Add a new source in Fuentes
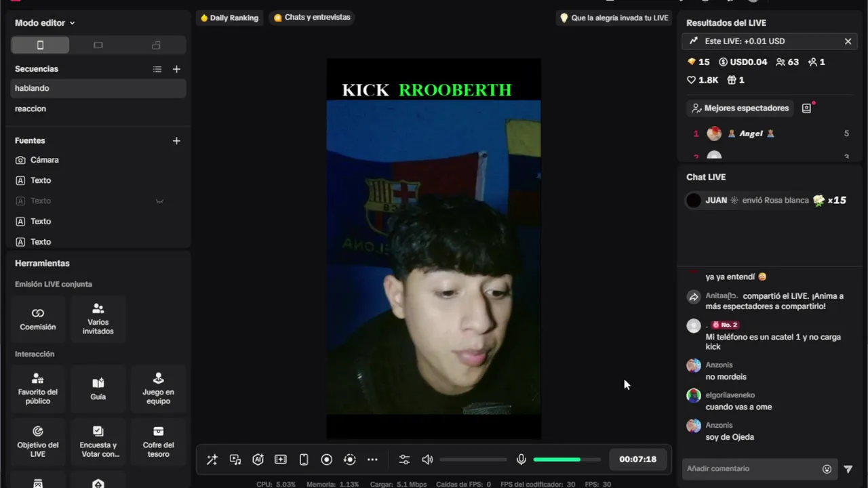Viewport: 868px width, 488px height. [176, 141]
